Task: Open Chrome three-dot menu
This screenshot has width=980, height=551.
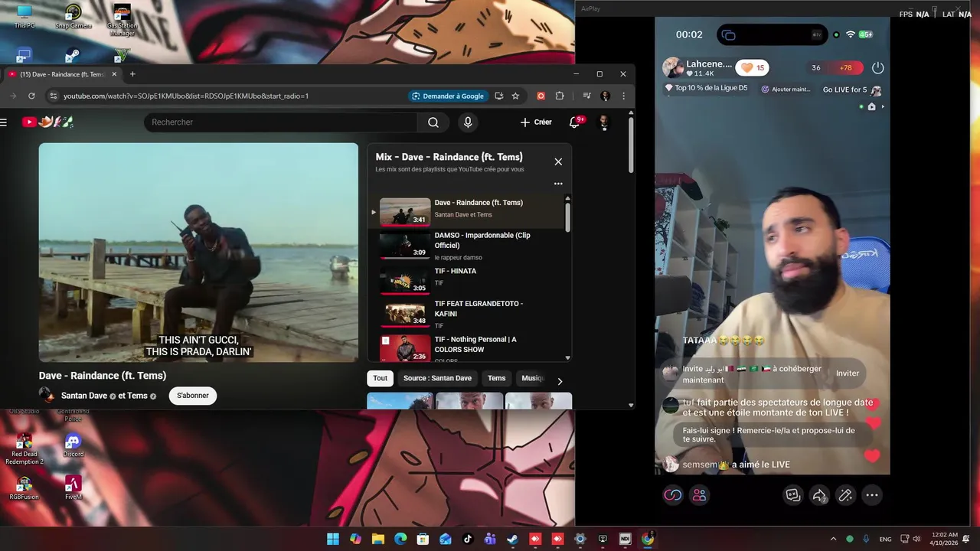Action: (623, 96)
